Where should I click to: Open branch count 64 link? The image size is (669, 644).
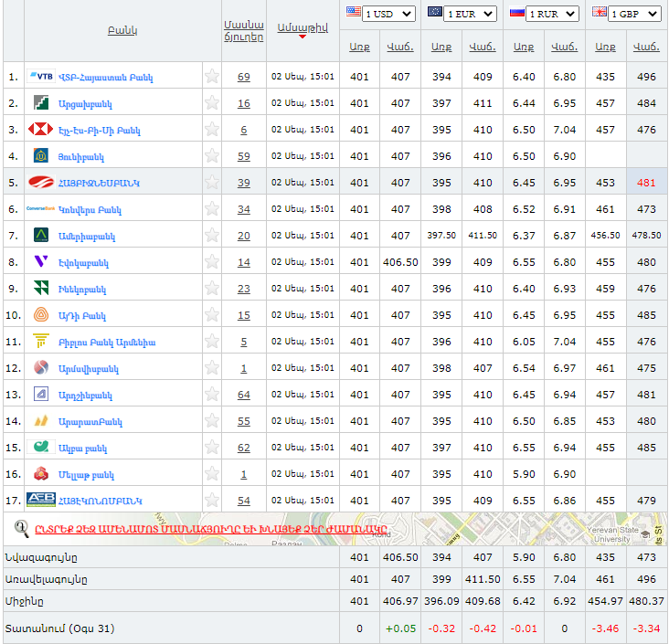(244, 395)
